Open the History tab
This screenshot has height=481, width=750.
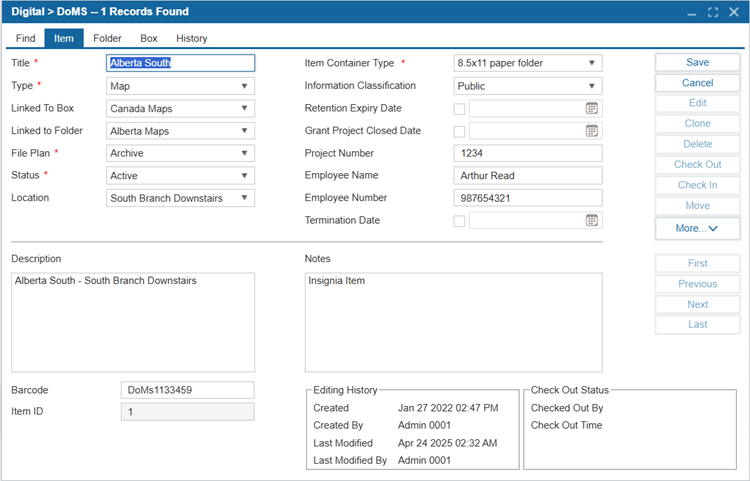click(191, 38)
